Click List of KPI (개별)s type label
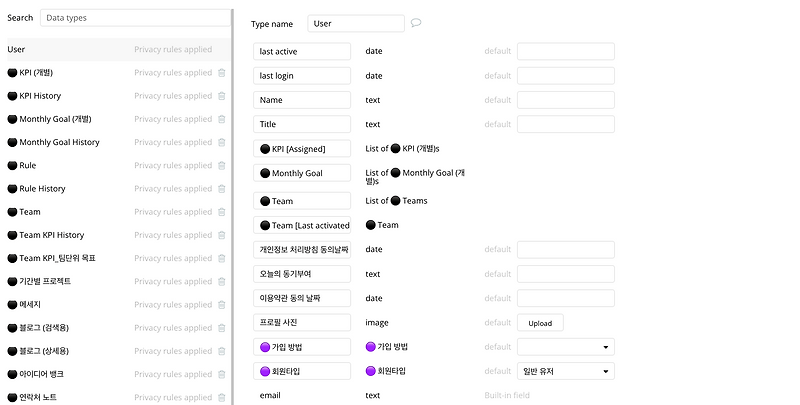The image size is (800, 405). point(402,148)
